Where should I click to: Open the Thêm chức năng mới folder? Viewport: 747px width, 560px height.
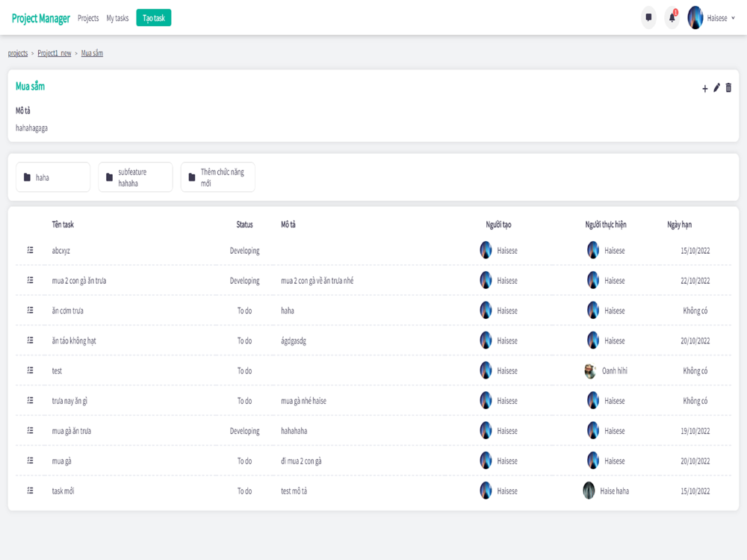pos(217,177)
